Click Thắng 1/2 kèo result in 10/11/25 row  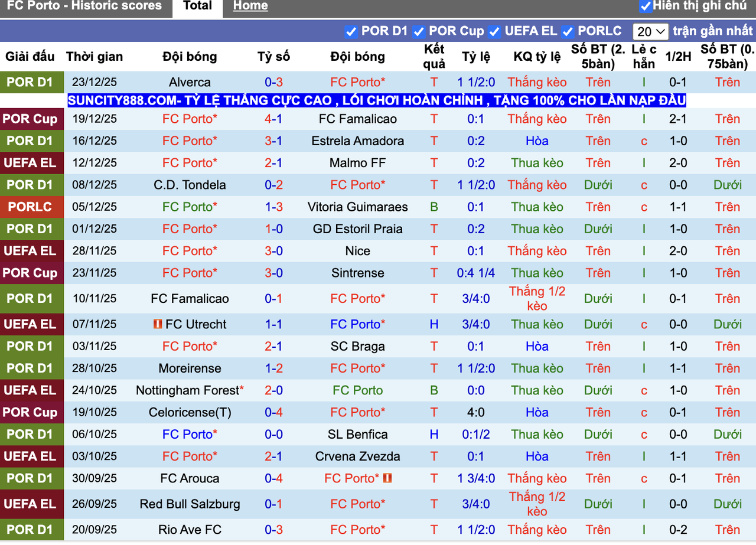coord(537,298)
